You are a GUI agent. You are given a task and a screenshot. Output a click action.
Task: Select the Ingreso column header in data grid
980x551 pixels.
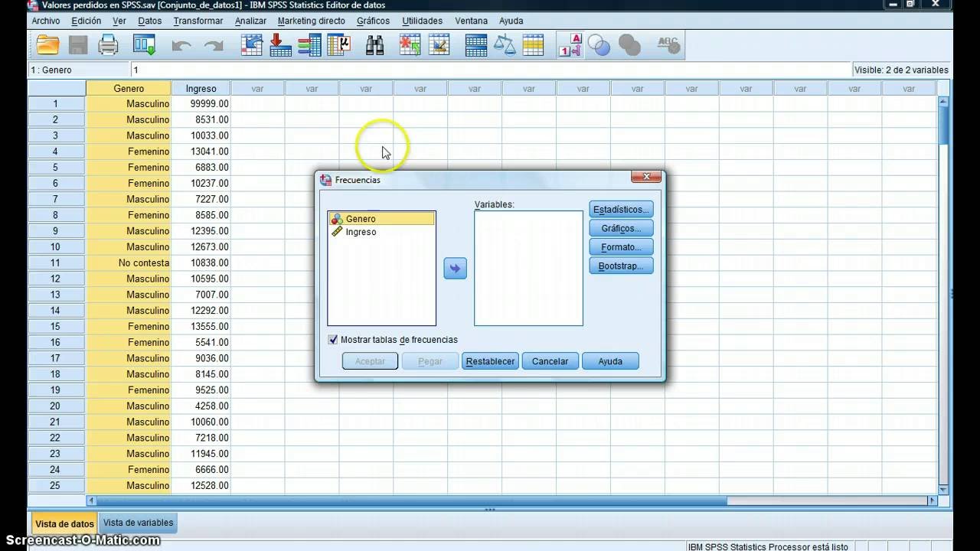(201, 89)
